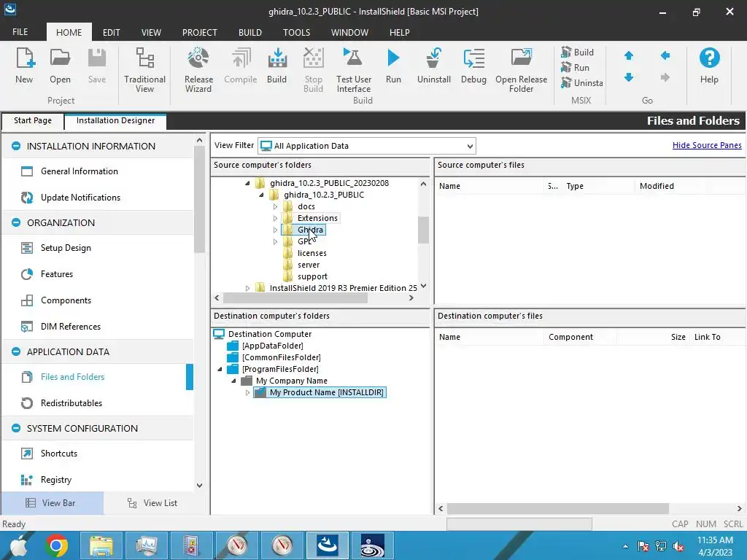Open a project with Open icon

point(60,66)
